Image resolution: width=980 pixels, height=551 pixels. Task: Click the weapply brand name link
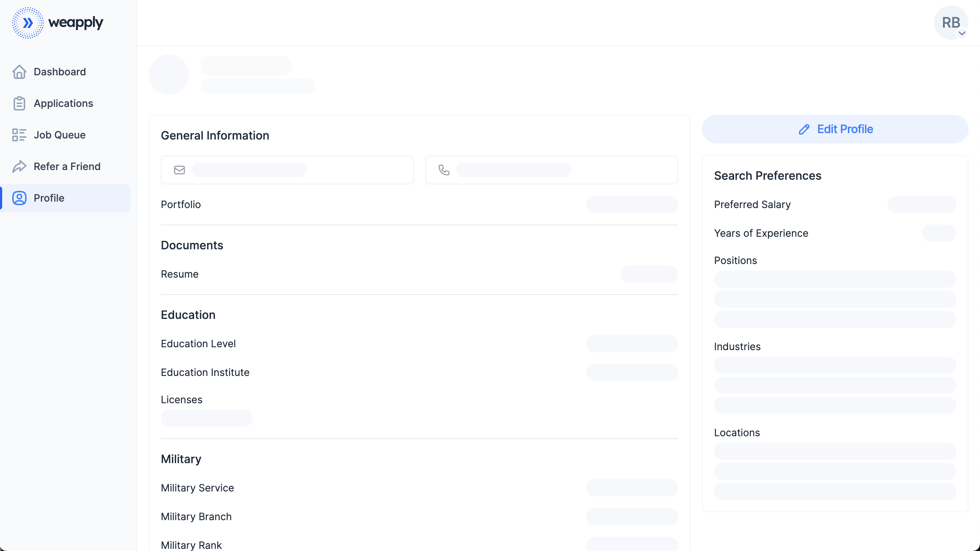coord(76,23)
